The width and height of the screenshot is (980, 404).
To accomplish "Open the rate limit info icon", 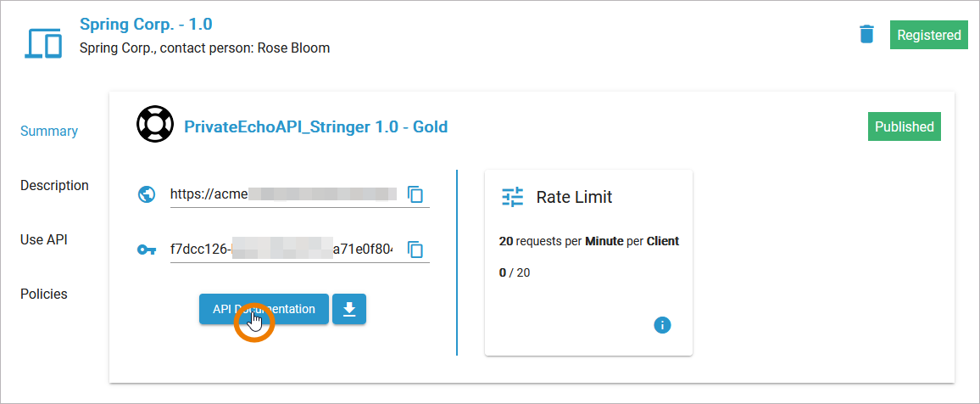I will click(663, 325).
